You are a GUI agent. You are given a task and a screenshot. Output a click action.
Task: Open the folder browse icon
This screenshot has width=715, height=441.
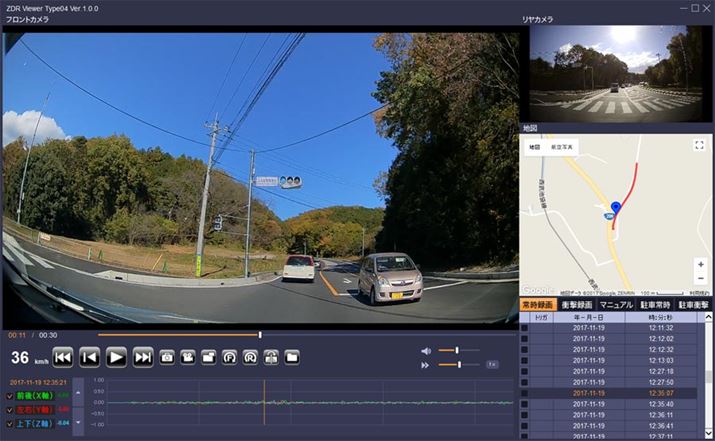point(292,356)
